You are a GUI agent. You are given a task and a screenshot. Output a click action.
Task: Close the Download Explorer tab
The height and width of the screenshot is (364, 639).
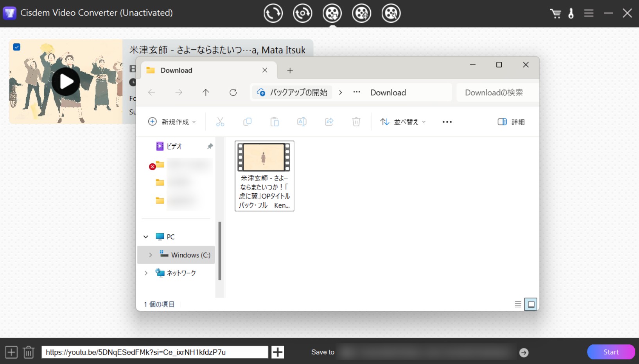click(x=265, y=70)
